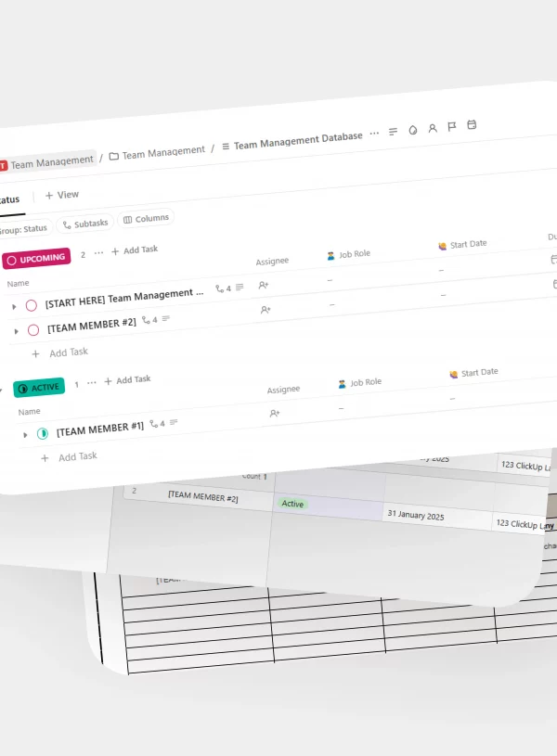Click the description lines icon in header
The height and width of the screenshot is (756, 557).
(x=393, y=131)
